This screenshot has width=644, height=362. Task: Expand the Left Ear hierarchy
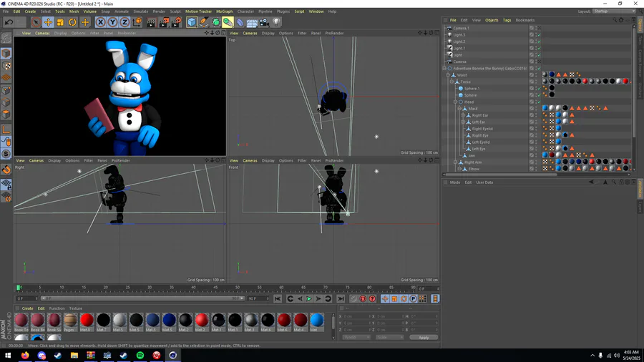click(463, 122)
